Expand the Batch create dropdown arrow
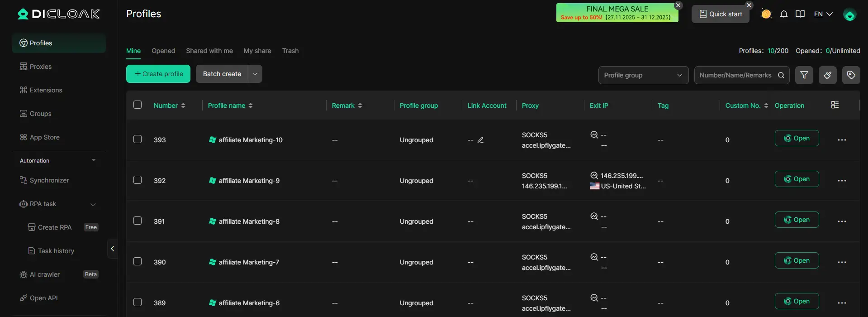Screen dimensions: 868x317 pos(255,74)
